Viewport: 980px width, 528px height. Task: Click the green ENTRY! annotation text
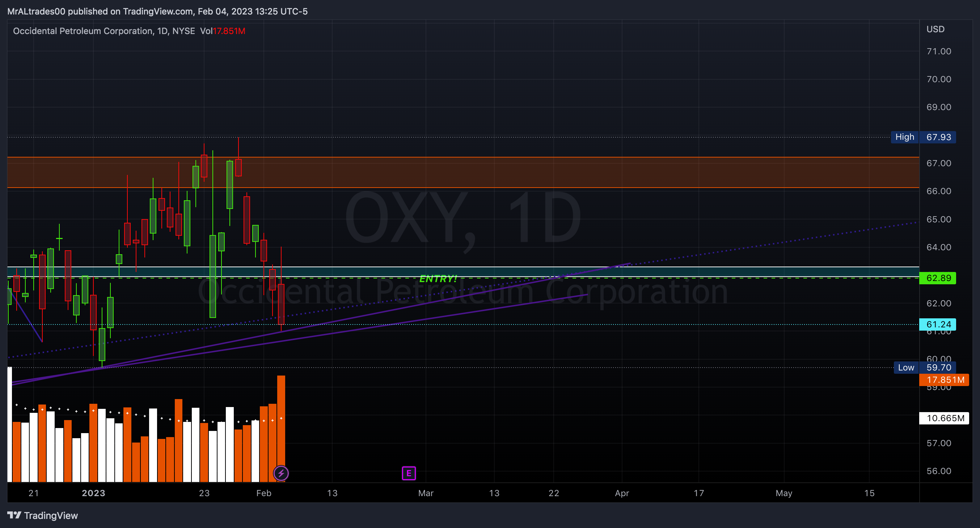pos(438,278)
